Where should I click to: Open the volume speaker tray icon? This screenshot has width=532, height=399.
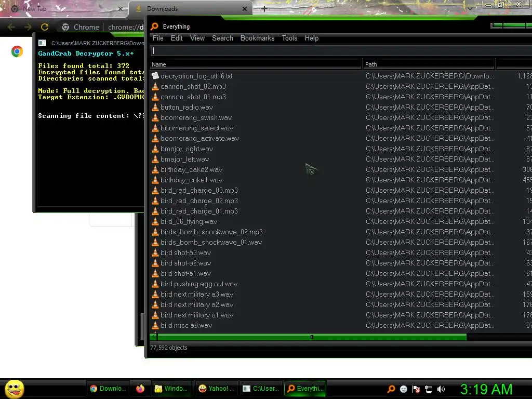[x=441, y=389]
